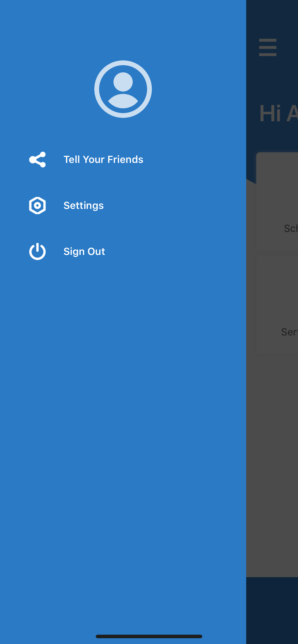Choose the Sign Out label
Image resolution: width=298 pixels, height=644 pixels.
pyautogui.click(x=84, y=251)
